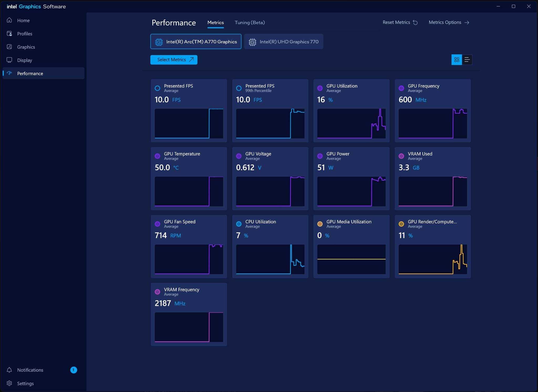Toggle CPU Utilization metric circle
The width and height of the screenshot is (538, 392).
point(239,224)
